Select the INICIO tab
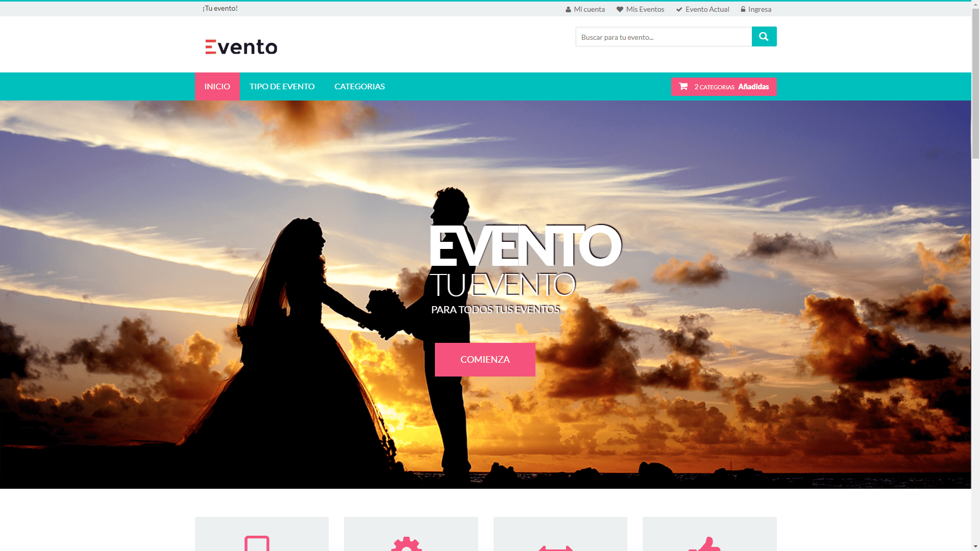The height and width of the screenshot is (551, 980). 217,86
